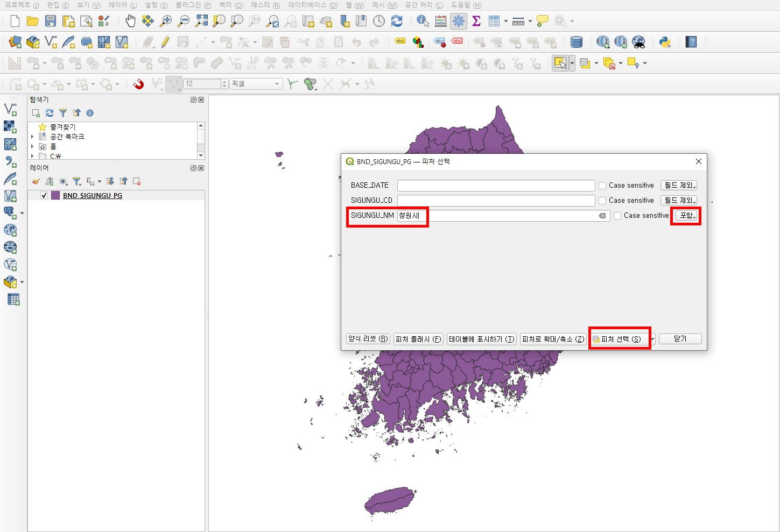
Task: Select the Identify Features tool
Action: (x=423, y=21)
